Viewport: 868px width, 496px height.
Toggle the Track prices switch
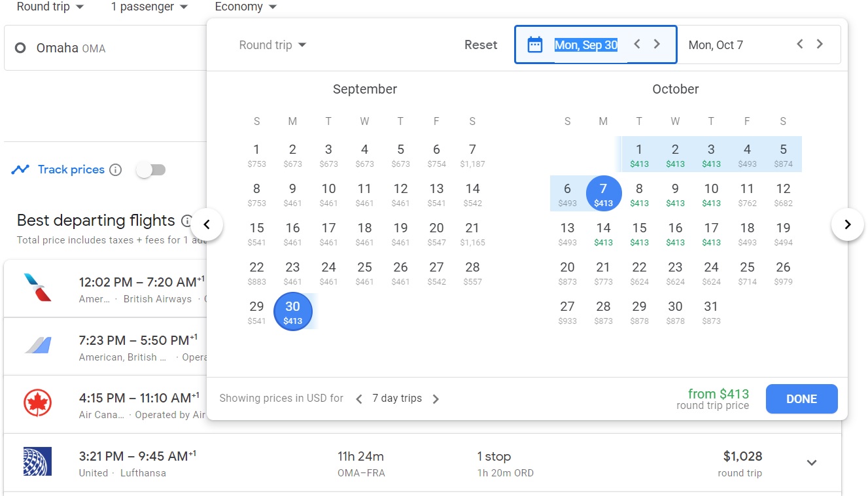click(x=151, y=170)
